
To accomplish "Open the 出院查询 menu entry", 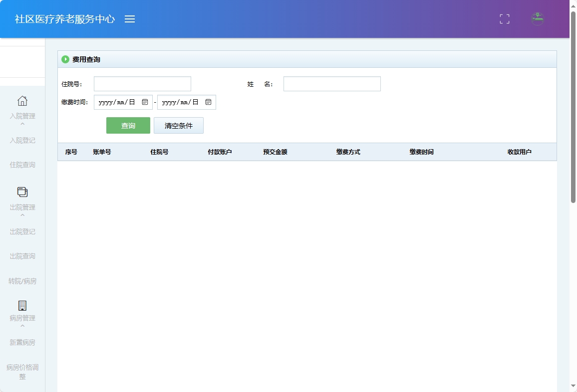I will pos(22,256).
